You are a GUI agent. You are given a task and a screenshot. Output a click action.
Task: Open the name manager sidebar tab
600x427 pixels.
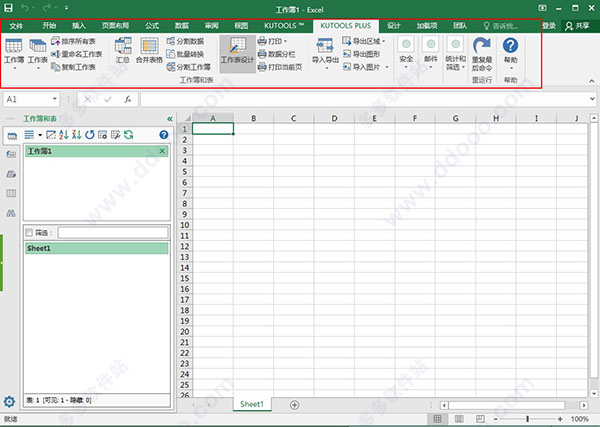pos(11,154)
